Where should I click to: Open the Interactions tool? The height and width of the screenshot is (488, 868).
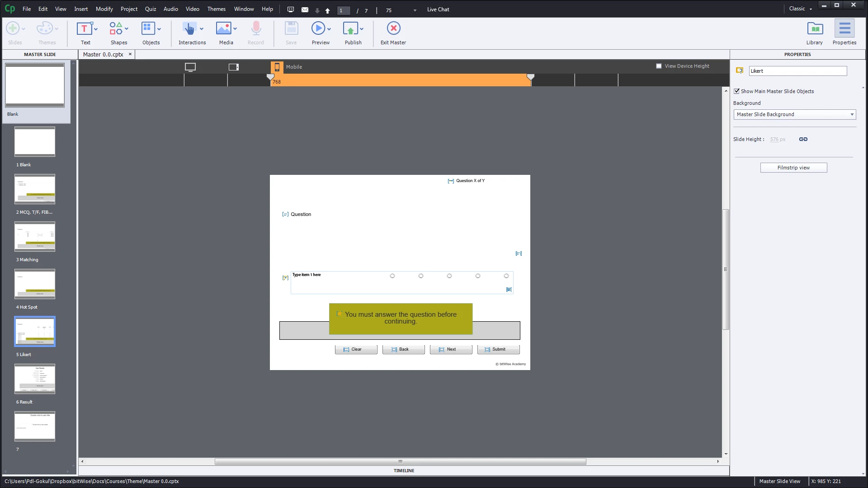[x=189, y=29]
